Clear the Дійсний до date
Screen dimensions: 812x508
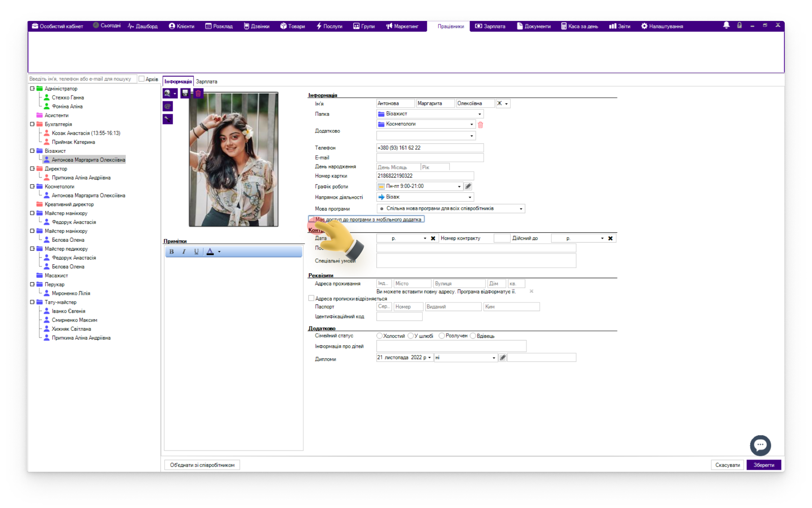pyautogui.click(x=610, y=238)
